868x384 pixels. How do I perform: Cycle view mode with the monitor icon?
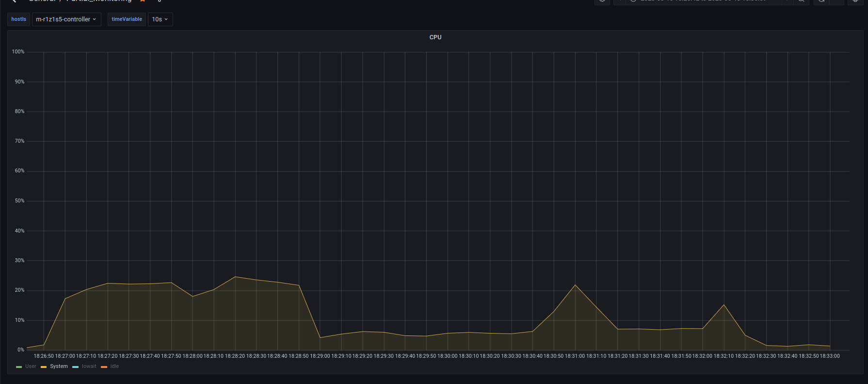[855, 1]
